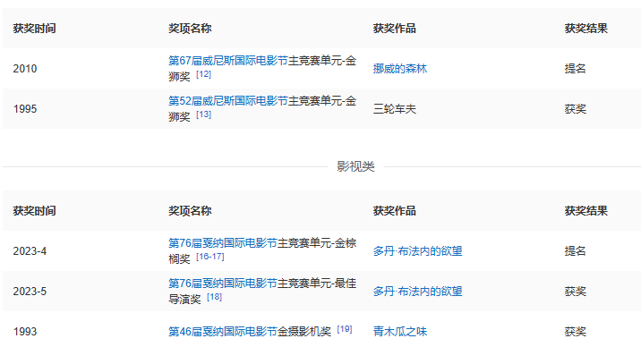Viewport: 641px width, 364px height.
Task: Open the 第46届戛纳国际电影节 link
Action: [223, 331]
